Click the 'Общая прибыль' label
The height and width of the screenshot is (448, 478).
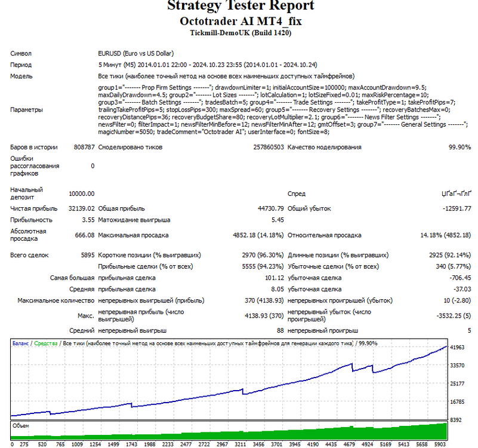coord(121,208)
